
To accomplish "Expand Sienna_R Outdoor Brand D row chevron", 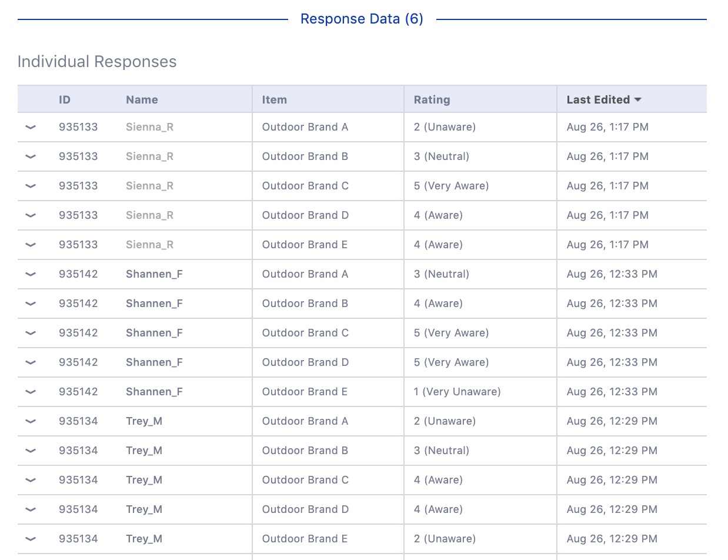I will (31, 215).
